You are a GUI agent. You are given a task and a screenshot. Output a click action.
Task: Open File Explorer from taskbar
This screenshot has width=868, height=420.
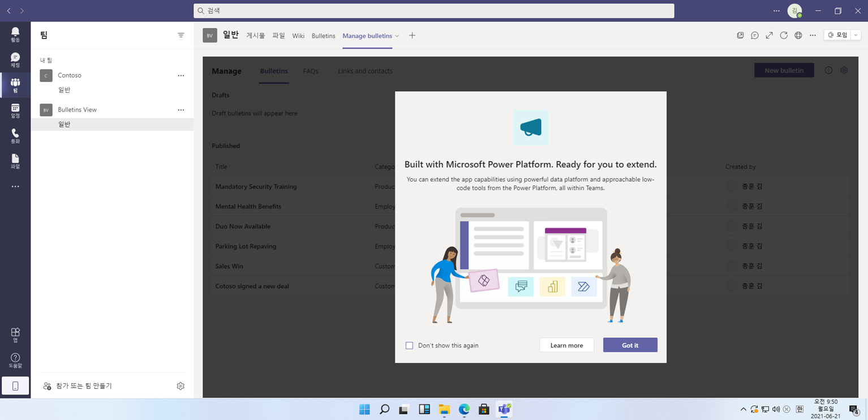point(444,409)
